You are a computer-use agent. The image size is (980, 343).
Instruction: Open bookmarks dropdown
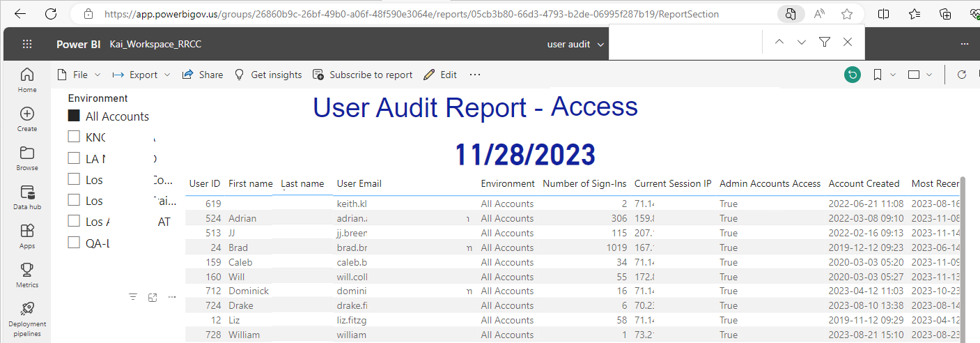(x=885, y=75)
